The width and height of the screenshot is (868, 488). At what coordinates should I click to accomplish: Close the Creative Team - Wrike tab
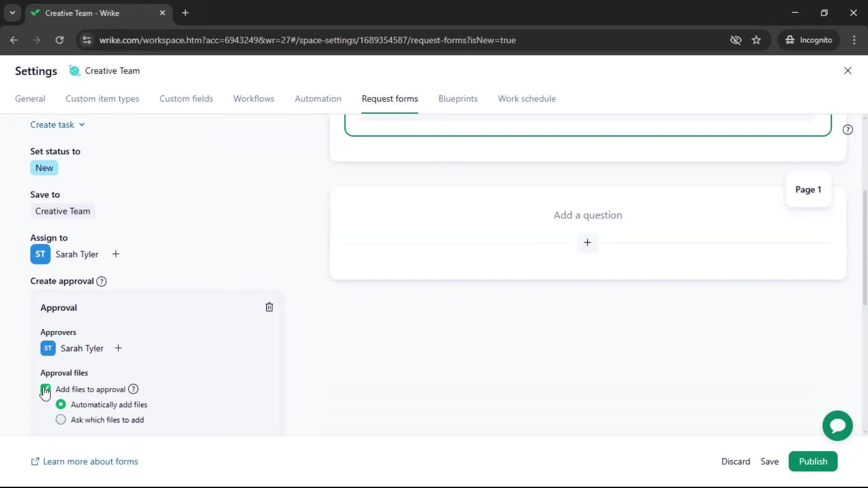[x=162, y=13]
